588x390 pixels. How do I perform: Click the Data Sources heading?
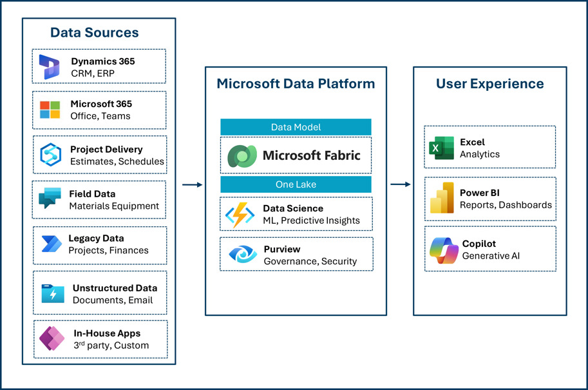95,32
